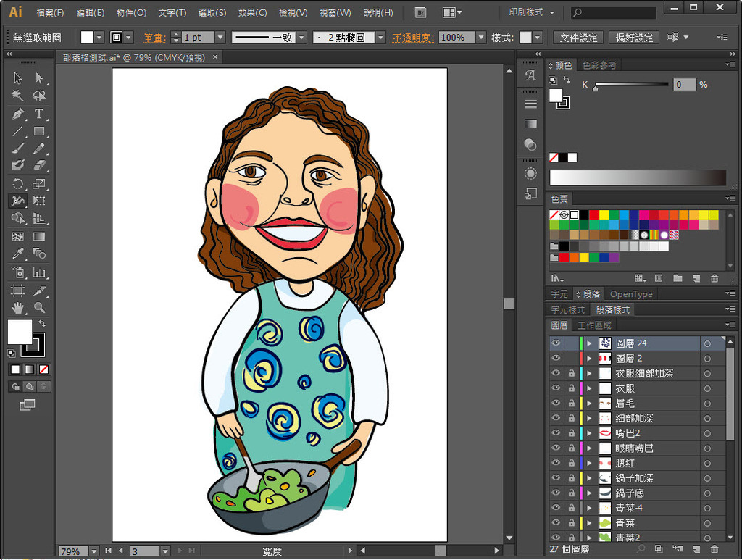The height and width of the screenshot is (560, 742).
Task: Unlock the 衣服 layer
Action: click(572, 388)
